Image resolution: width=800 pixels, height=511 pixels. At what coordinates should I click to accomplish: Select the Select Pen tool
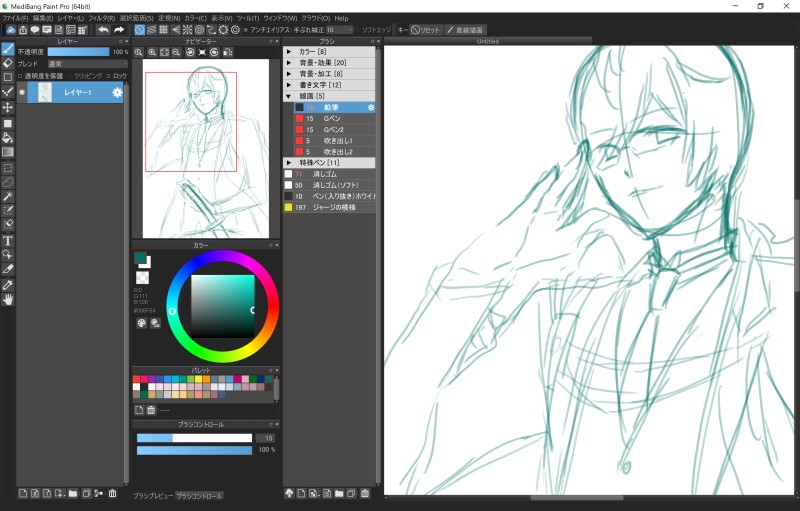[8, 210]
